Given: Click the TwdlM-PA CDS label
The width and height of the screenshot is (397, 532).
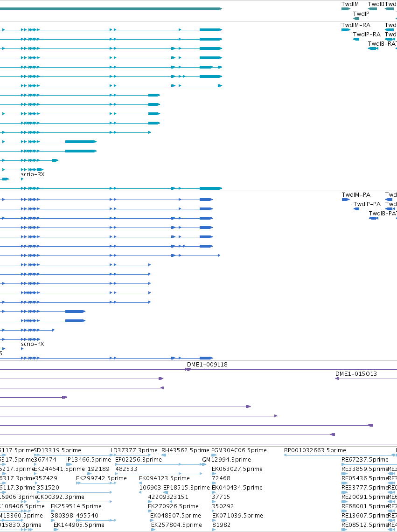Looking at the screenshot, I should coord(356,194).
